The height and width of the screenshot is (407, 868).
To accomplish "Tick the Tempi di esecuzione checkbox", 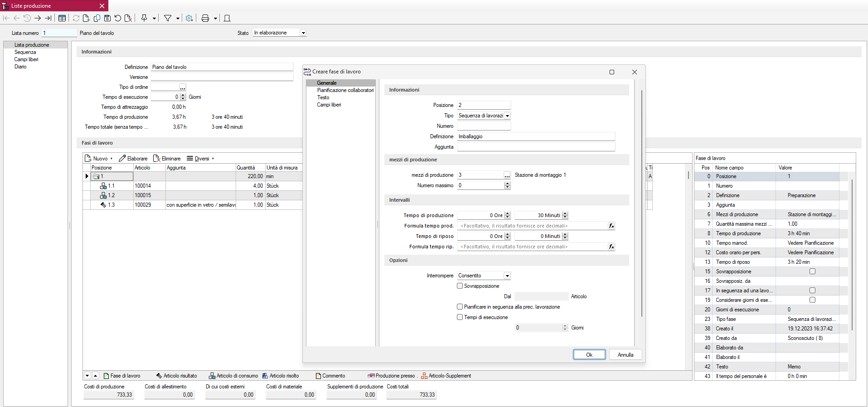I will [460, 317].
